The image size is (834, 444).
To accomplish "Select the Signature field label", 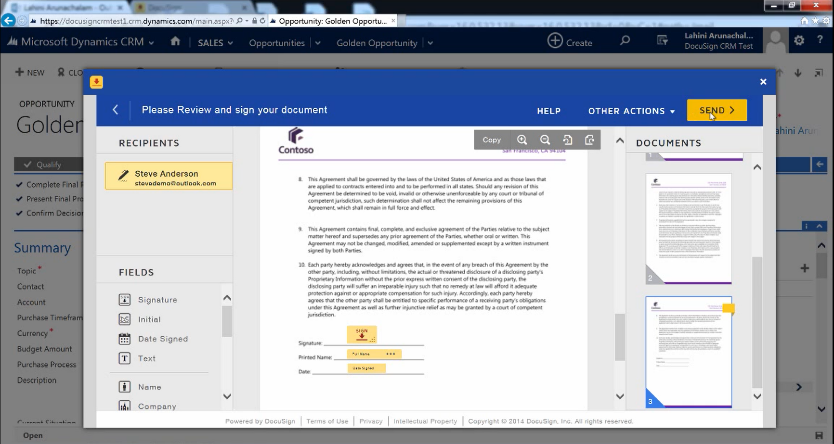I will pos(157,300).
